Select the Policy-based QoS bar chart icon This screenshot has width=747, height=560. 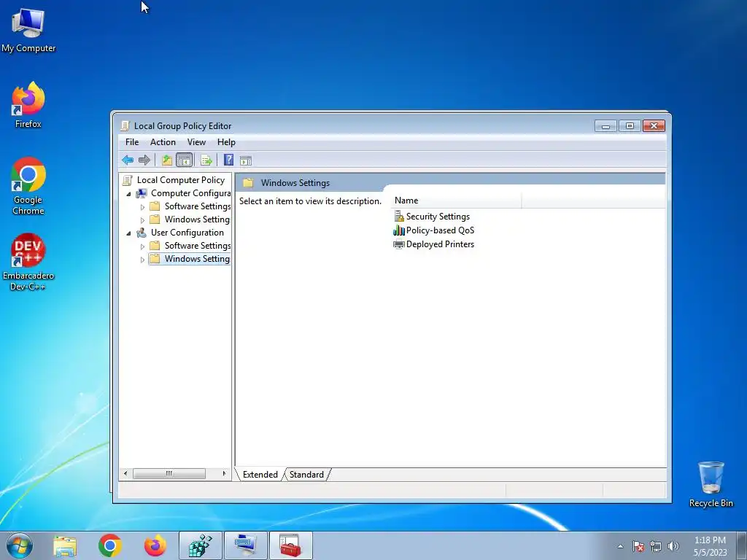pyautogui.click(x=399, y=230)
